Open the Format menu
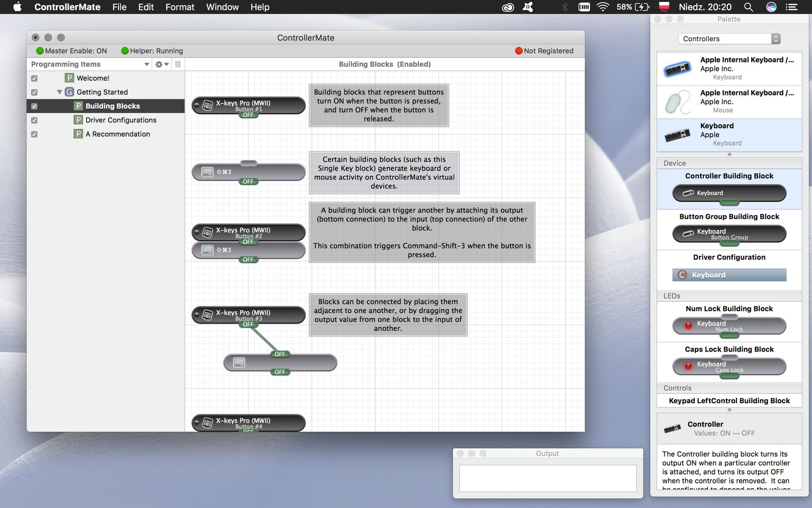The width and height of the screenshot is (812, 508). coord(180,7)
